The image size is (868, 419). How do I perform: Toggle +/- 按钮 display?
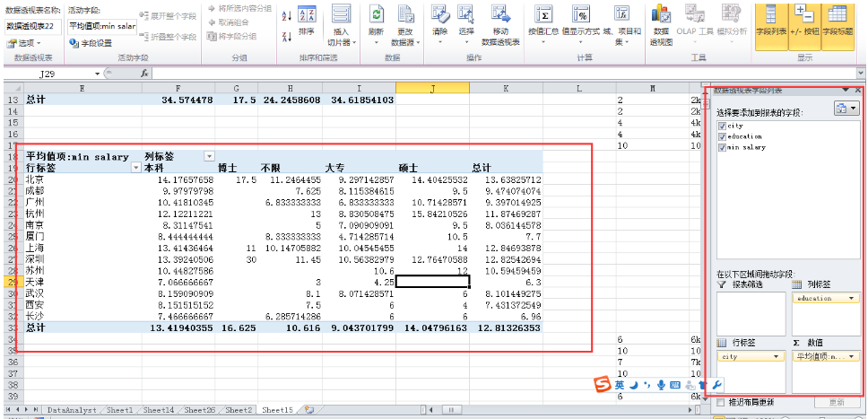(804, 25)
